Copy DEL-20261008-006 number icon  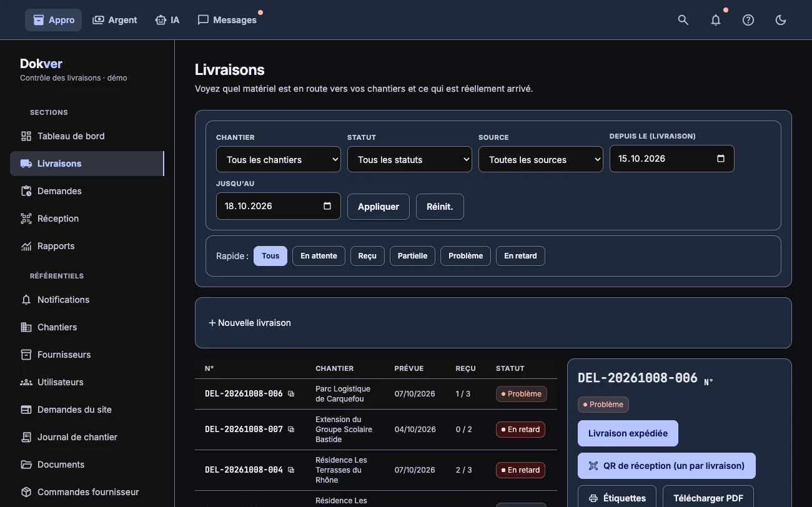tap(291, 394)
